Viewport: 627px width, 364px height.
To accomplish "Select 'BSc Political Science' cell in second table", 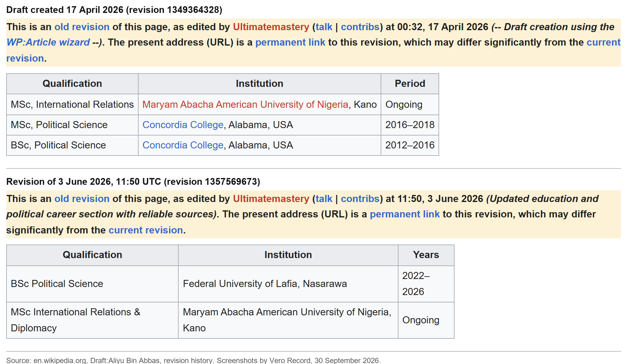I will (92, 284).
